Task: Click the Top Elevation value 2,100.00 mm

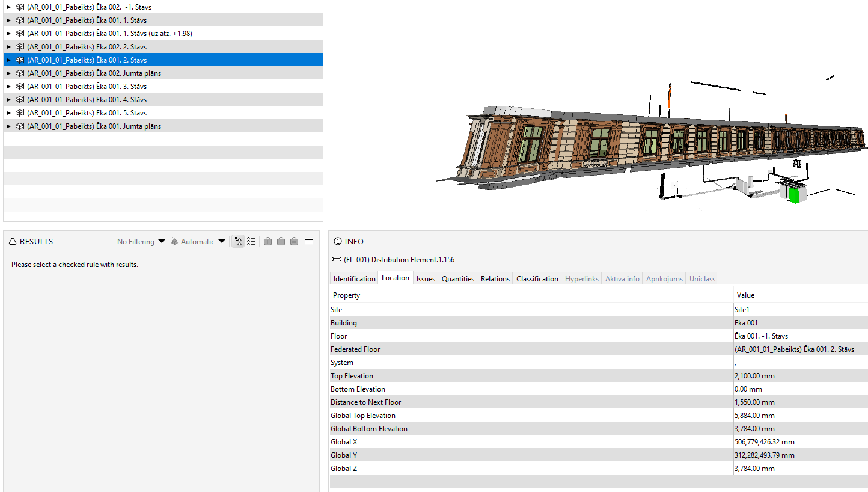Action: point(801,376)
